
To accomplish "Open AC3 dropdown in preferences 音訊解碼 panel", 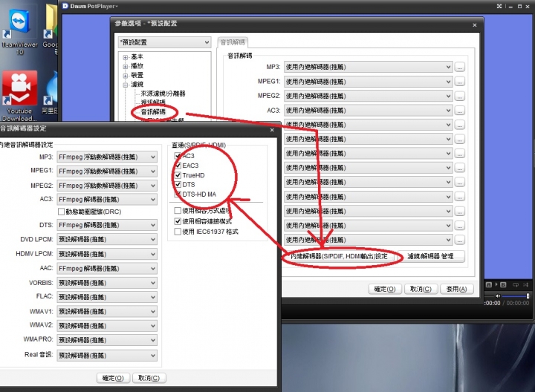I will 368,111.
